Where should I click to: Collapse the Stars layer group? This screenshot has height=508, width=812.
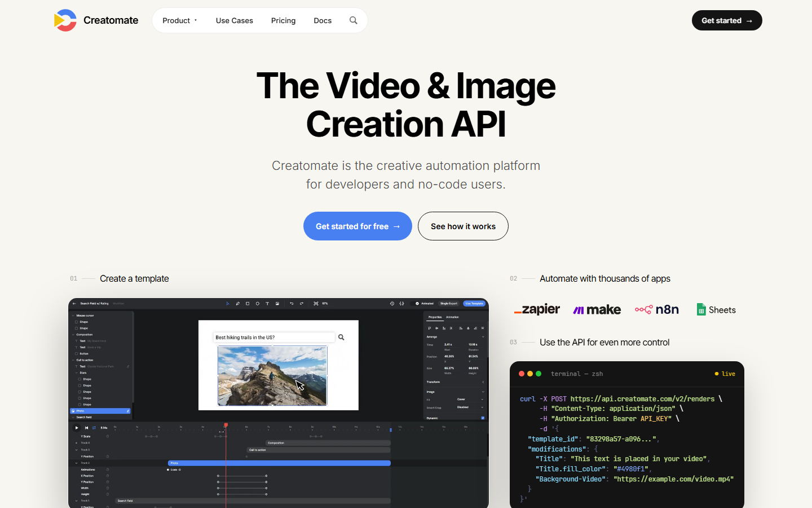(x=77, y=373)
